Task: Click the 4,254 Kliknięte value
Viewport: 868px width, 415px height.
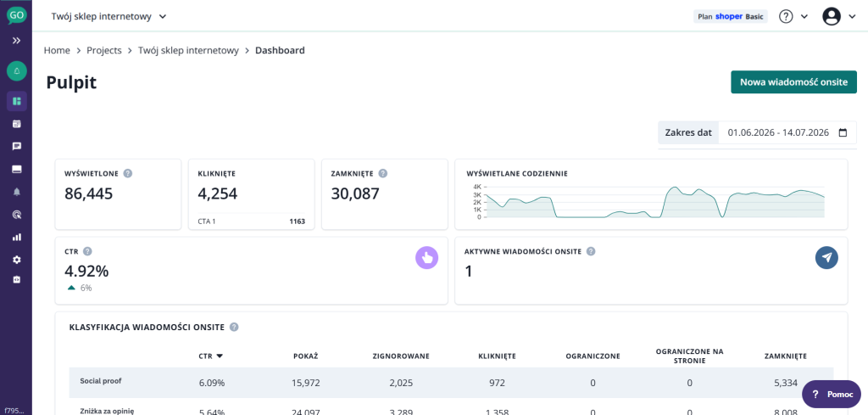Action: (218, 193)
